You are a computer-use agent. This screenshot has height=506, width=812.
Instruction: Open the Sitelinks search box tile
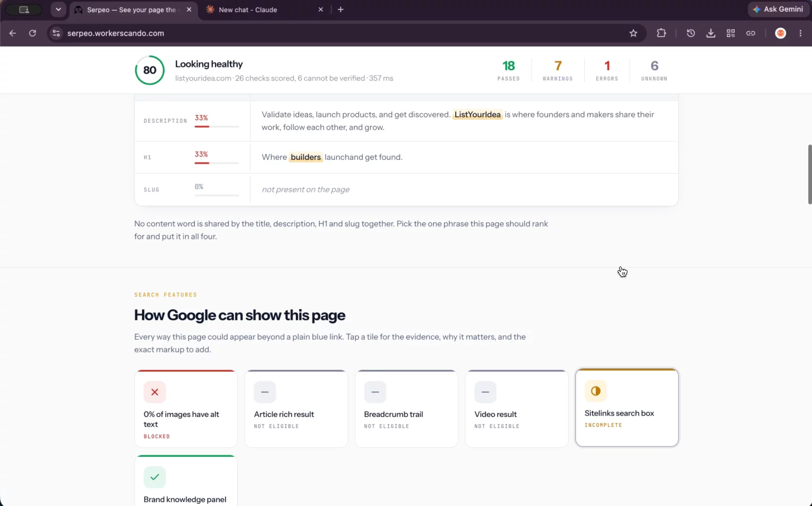[x=627, y=408]
